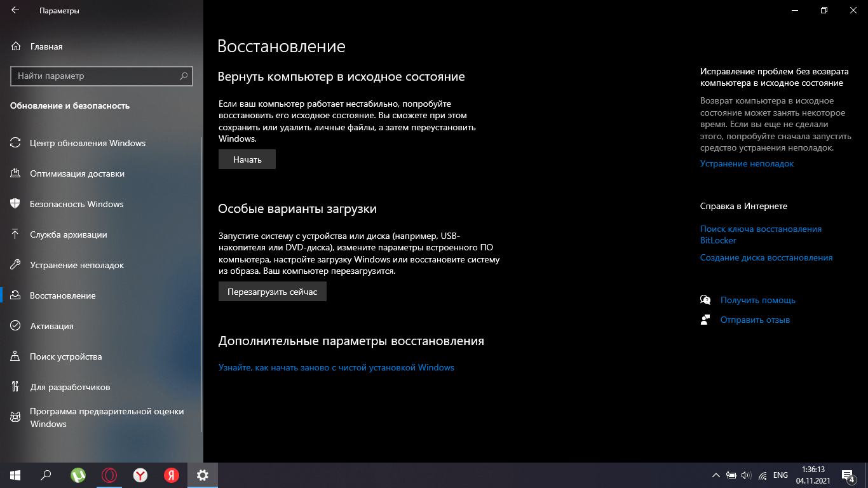The image size is (868, 488).
Task: Launch Opera browser from the taskbar
Action: pos(109,475)
